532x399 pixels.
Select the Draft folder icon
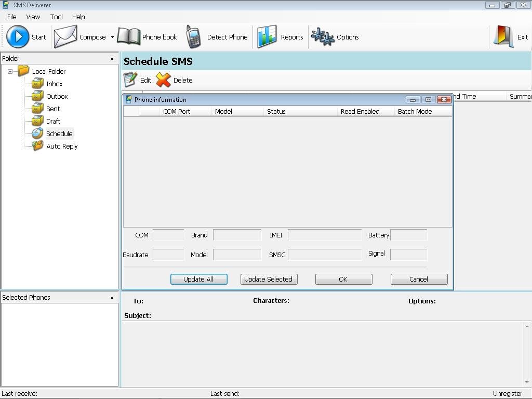click(x=37, y=121)
